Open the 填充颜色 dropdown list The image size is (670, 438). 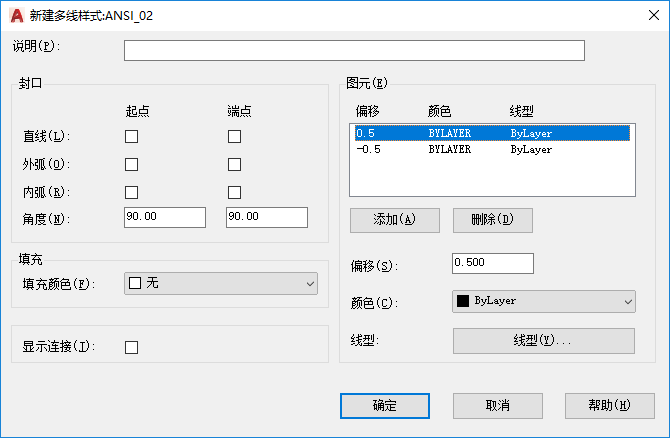(221, 284)
